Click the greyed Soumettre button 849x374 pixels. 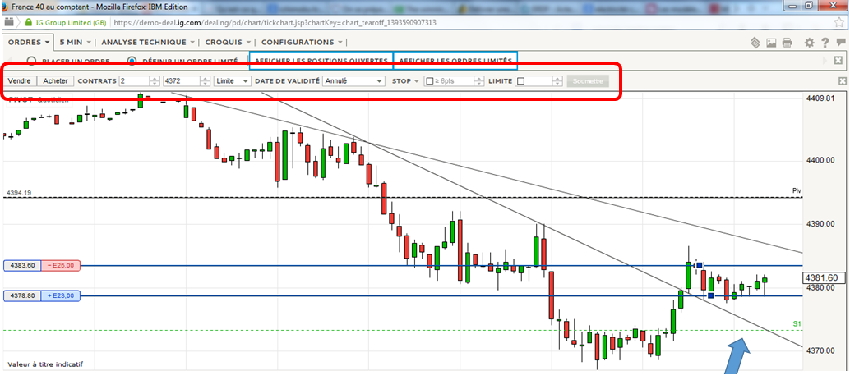coord(587,81)
